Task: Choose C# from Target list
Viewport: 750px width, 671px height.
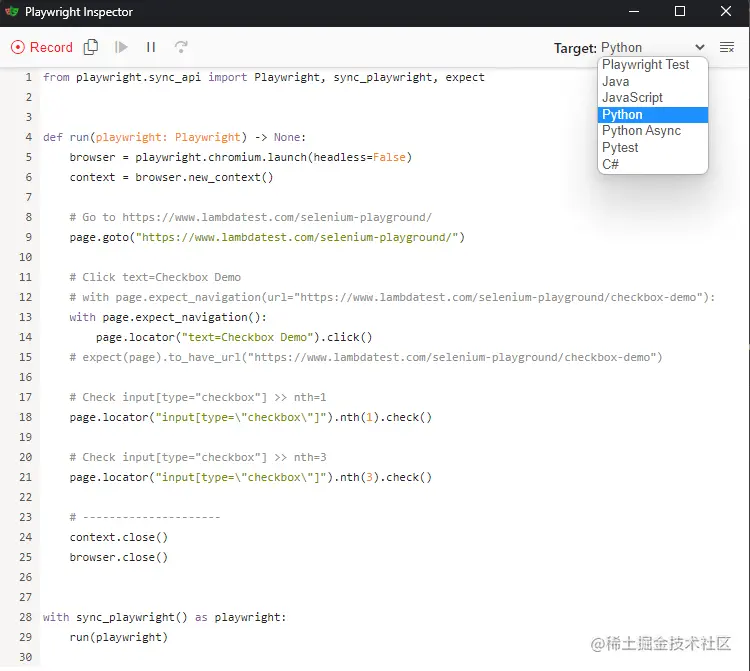Action: 652,164
